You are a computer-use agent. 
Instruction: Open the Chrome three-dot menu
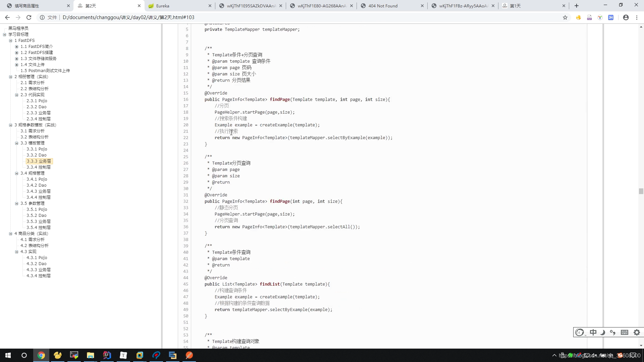tap(637, 17)
